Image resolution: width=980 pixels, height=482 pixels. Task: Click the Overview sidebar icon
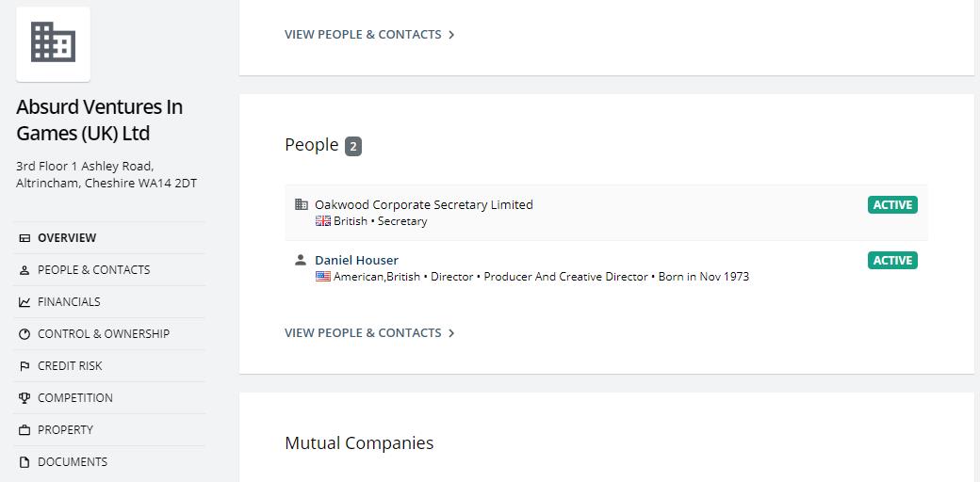(x=24, y=238)
